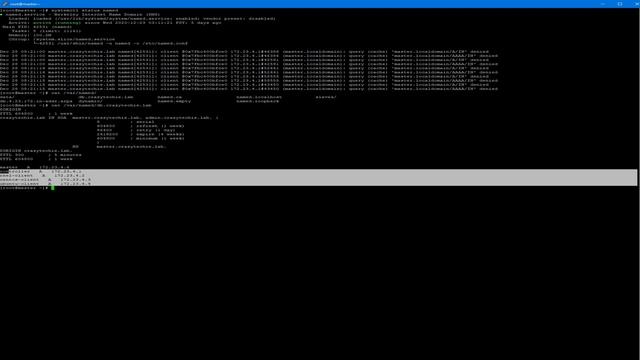Click the 'master A' record line
The height and width of the screenshot is (360, 640).
(x=35, y=167)
